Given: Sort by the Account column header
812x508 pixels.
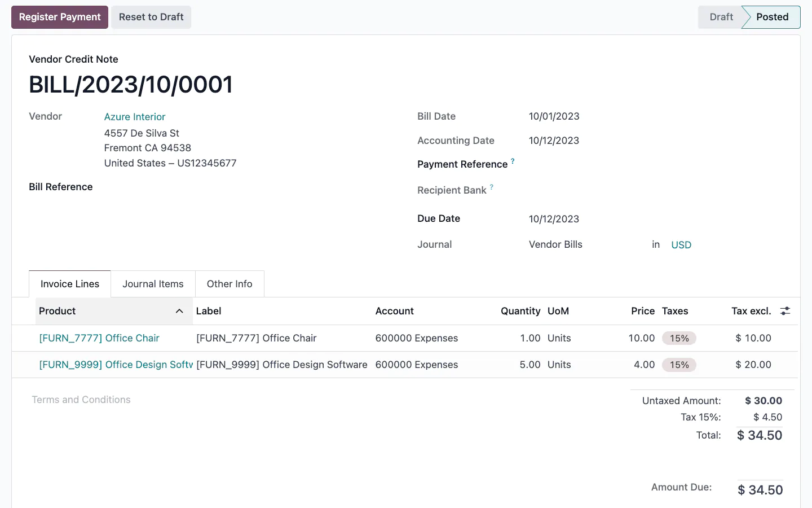Looking at the screenshot, I should (x=395, y=311).
